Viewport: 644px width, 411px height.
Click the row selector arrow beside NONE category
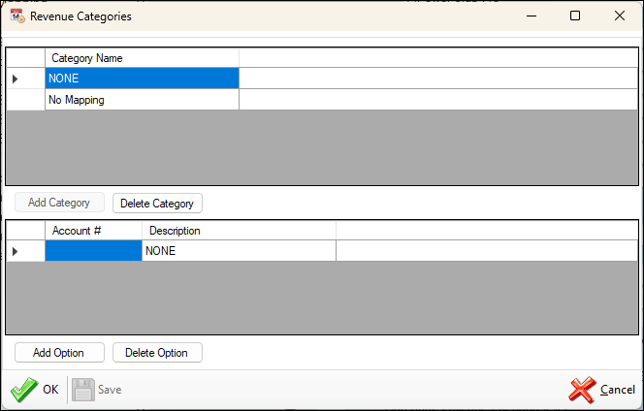[x=15, y=78]
